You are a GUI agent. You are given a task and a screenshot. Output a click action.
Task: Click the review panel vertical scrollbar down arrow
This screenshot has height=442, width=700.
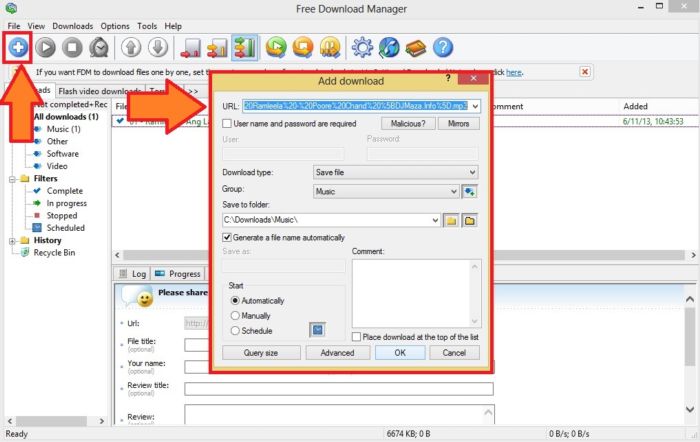coord(690,409)
